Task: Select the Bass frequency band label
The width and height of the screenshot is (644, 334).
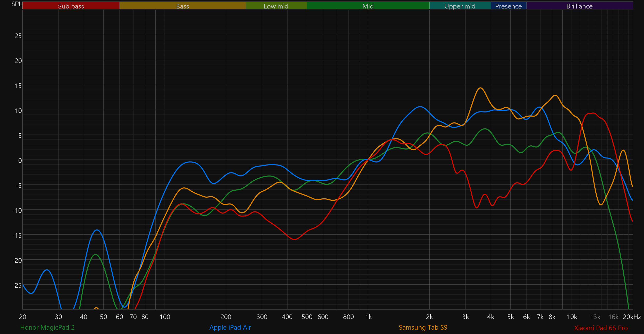Action: point(182,6)
